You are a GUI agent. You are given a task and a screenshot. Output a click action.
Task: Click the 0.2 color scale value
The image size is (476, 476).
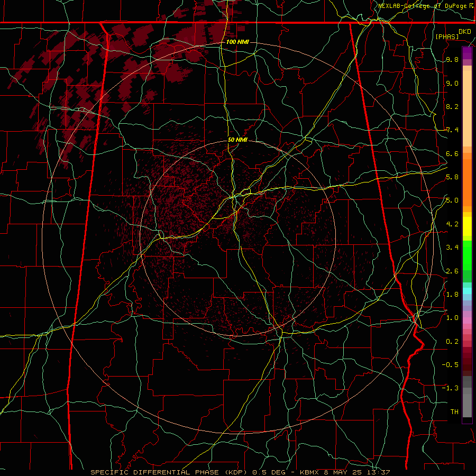tap(452, 342)
